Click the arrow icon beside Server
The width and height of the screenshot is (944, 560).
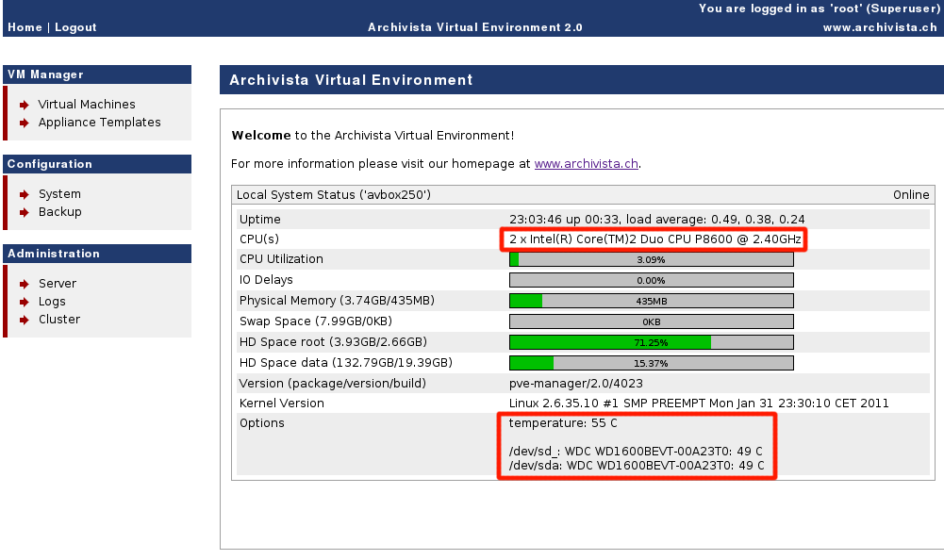click(x=25, y=284)
